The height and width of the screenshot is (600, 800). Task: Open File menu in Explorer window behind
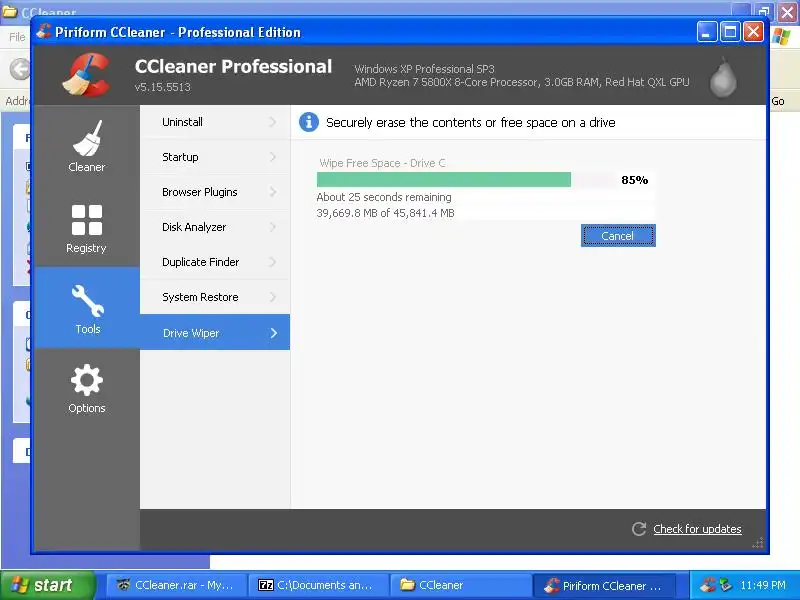point(17,37)
